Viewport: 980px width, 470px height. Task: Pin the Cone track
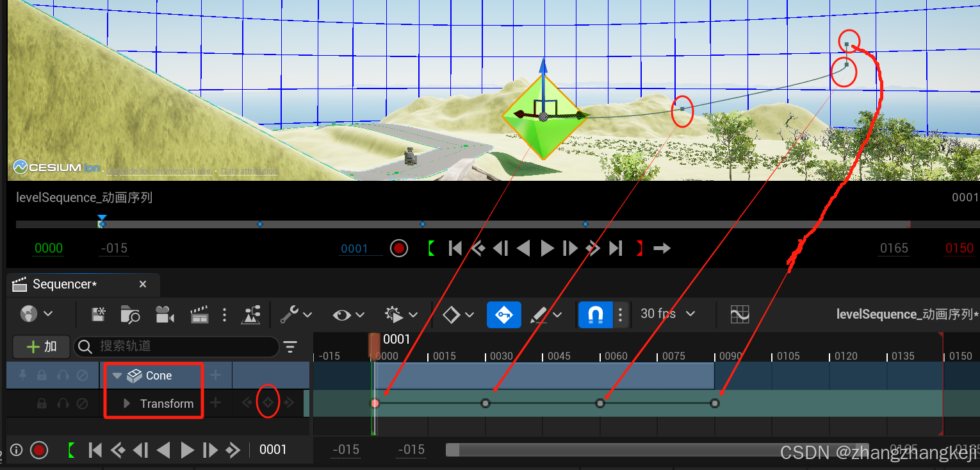22,376
